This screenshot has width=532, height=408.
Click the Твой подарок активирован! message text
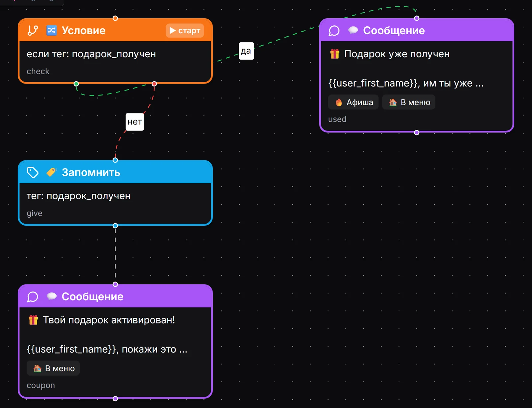(x=109, y=320)
